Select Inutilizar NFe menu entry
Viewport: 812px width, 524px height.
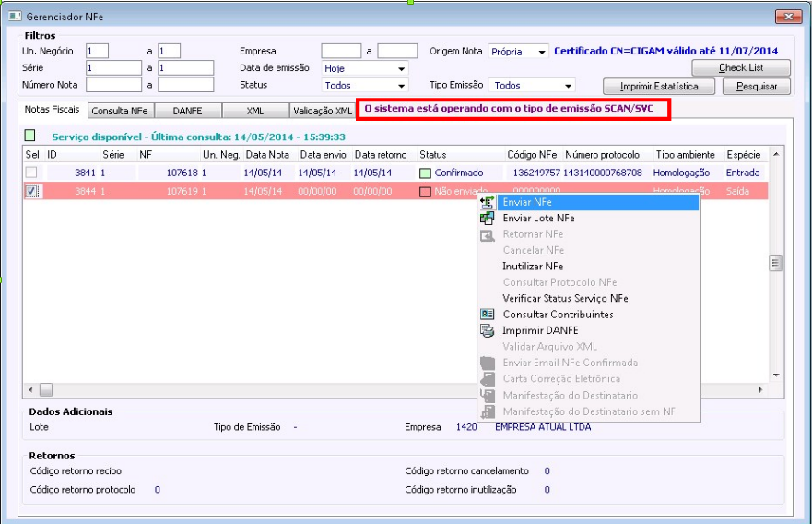point(589,267)
